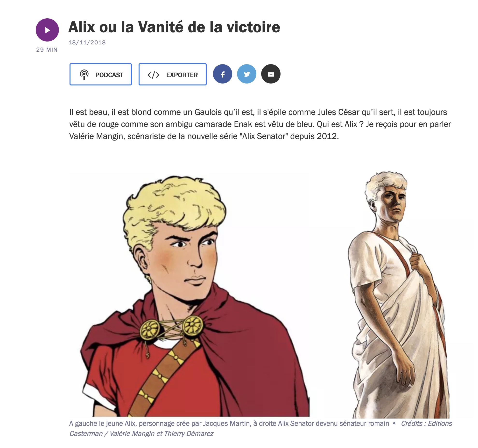Click the golden brooch on Alix's cape
The image size is (478, 448).
tap(172, 328)
